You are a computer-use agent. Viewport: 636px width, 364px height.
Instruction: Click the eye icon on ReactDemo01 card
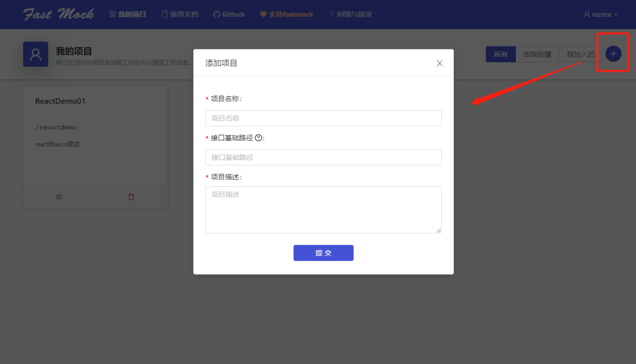tap(59, 197)
